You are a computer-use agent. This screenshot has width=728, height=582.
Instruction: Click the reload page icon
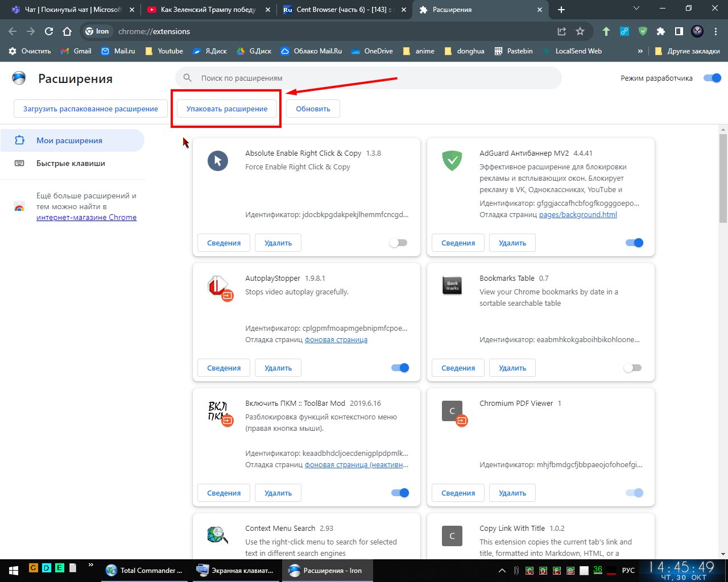click(49, 31)
